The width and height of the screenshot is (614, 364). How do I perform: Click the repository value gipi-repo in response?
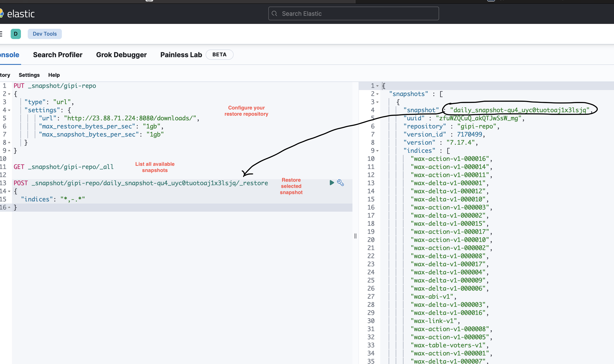pos(477,126)
